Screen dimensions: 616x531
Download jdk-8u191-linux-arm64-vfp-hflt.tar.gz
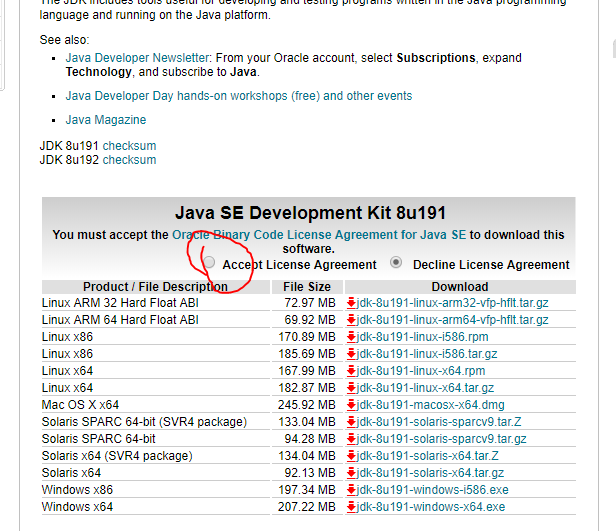point(452,320)
